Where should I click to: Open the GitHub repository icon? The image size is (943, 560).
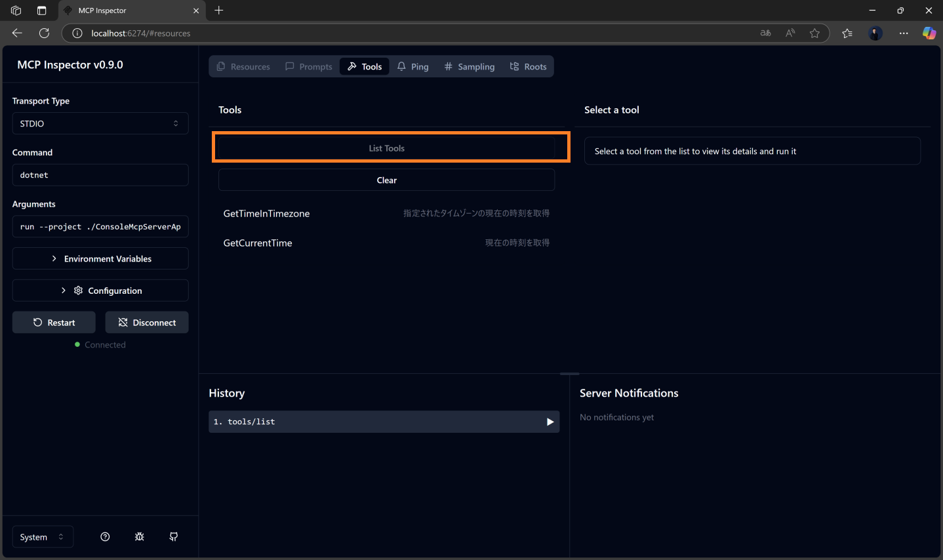pyautogui.click(x=174, y=536)
